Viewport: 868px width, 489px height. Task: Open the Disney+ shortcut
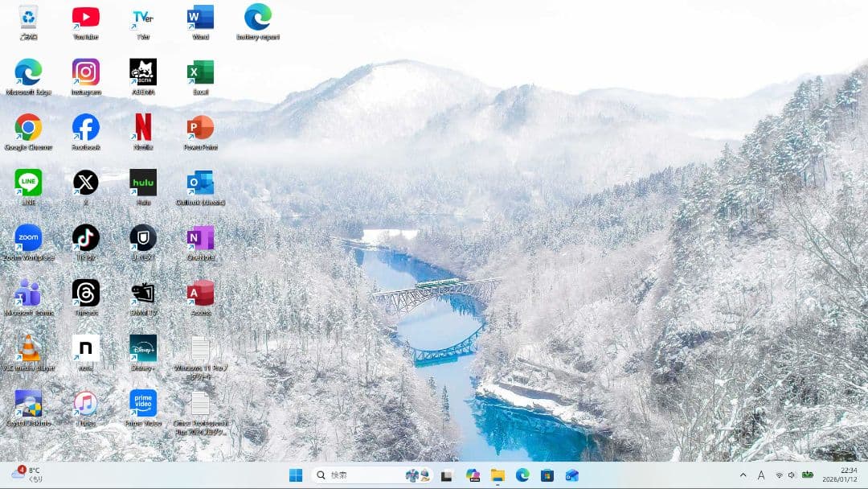click(x=142, y=348)
